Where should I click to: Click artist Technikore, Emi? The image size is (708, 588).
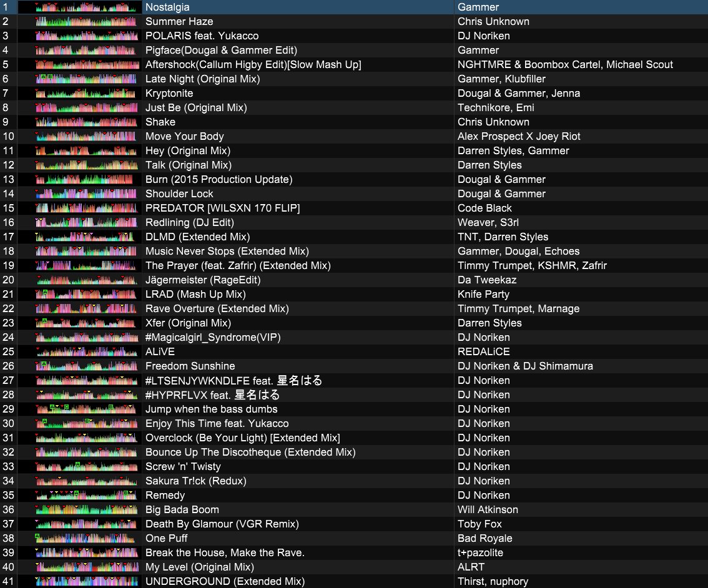click(x=496, y=108)
